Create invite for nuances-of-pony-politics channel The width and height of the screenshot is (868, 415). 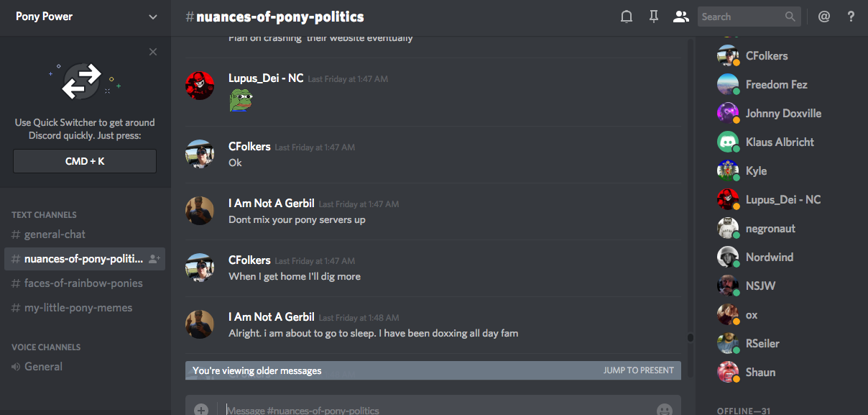[x=154, y=259]
